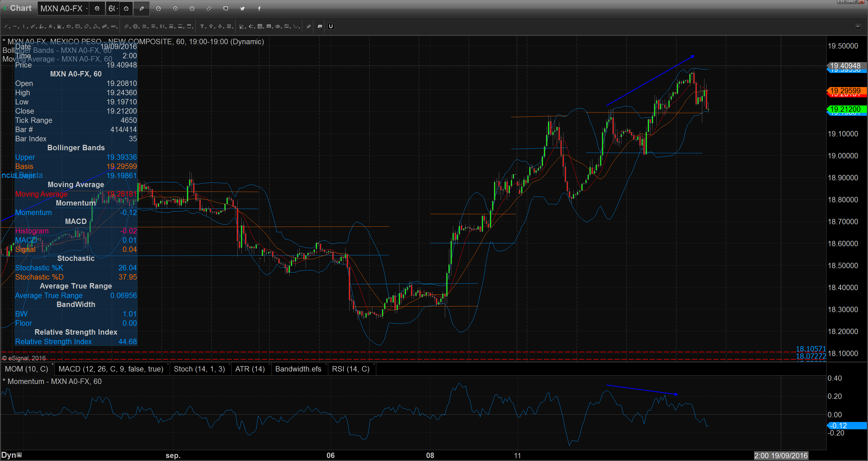Viewport: 868px width, 461px height.
Task: Close the RSI (14, C) tab
Action: [374, 365]
